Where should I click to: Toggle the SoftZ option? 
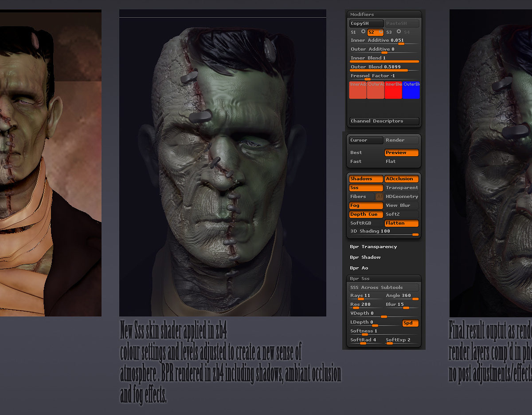pyautogui.click(x=402, y=214)
